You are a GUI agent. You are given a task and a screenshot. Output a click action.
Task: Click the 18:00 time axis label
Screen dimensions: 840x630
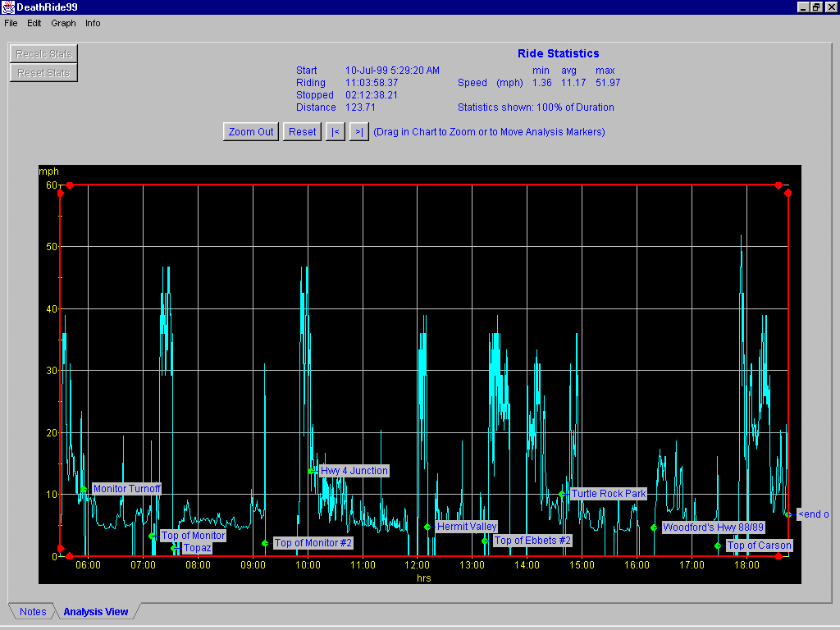tap(746, 565)
